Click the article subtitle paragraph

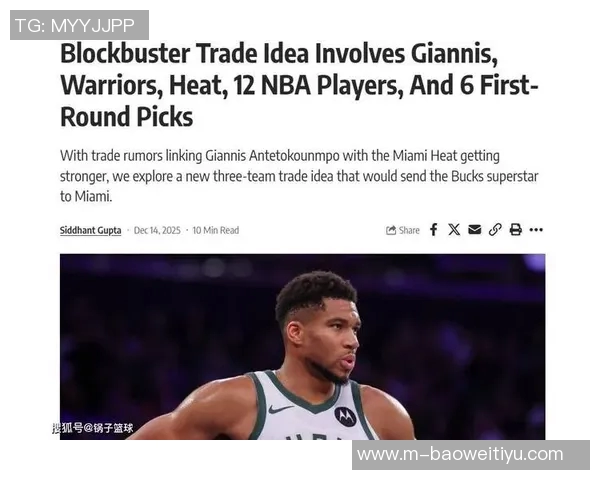click(x=299, y=176)
